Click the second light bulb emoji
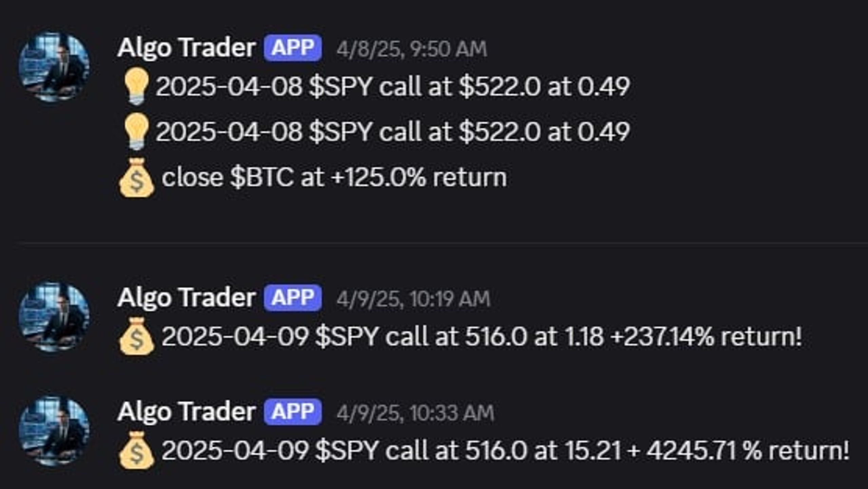This screenshot has height=489, width=868. [136, 132]
